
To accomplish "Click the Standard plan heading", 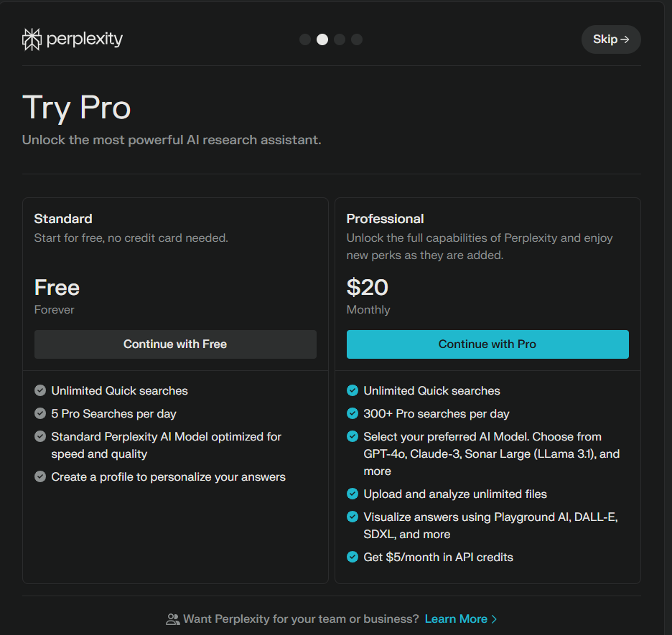I will 63,219.
